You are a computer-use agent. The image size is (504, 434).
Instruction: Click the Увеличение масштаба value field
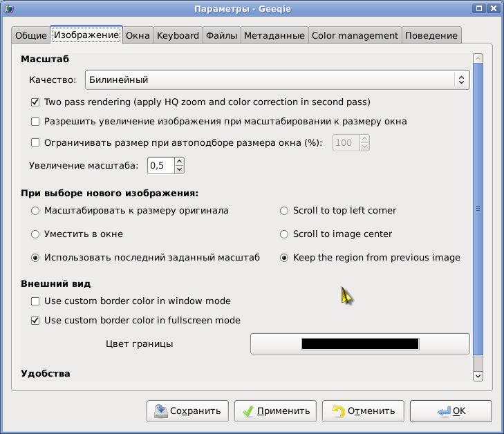[161, 165]
